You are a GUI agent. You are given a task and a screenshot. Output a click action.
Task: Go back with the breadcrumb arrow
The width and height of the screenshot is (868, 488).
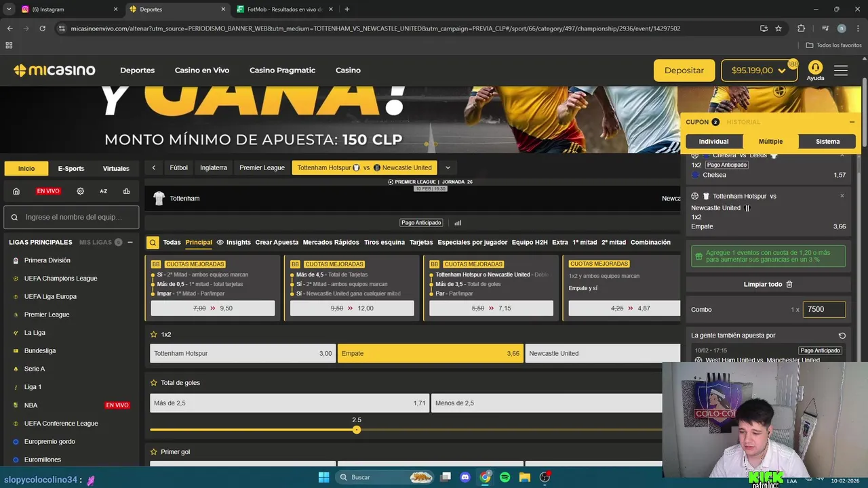point(154,167)
